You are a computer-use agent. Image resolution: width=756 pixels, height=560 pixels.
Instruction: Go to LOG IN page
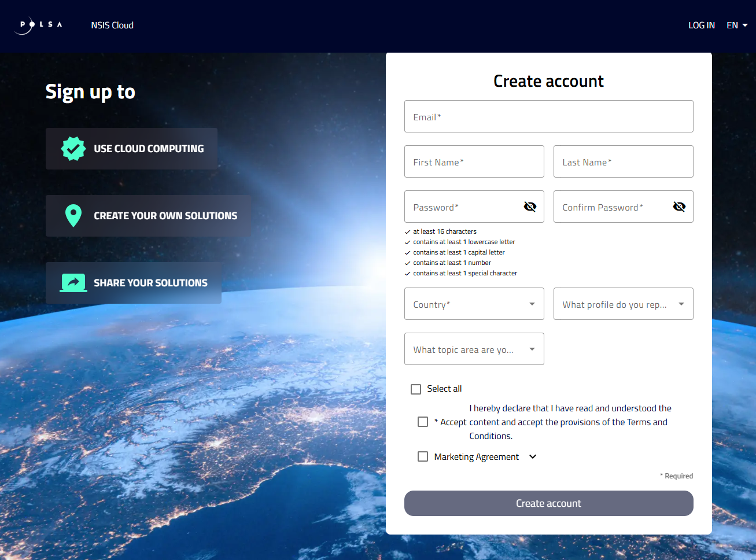[701, 25]
